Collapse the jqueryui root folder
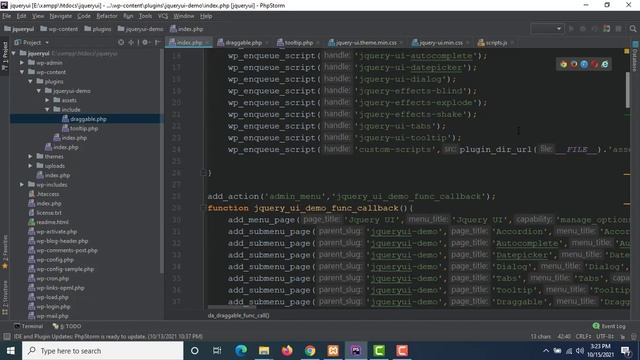 [x=14, y=53]
